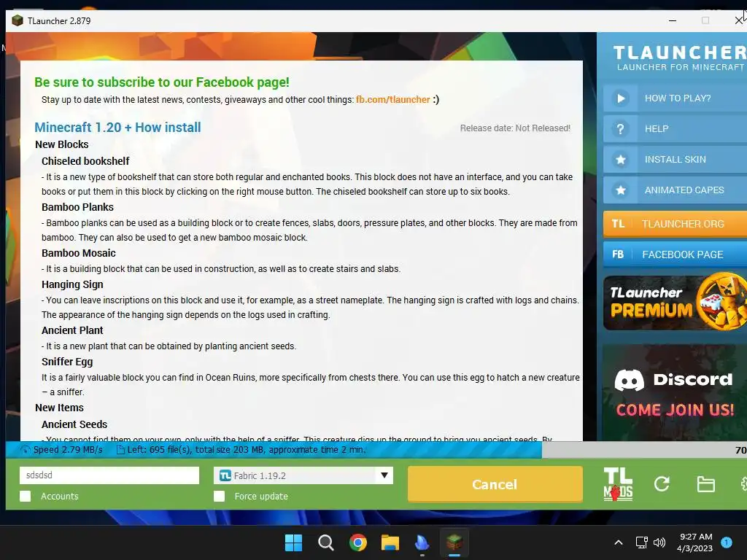Screen dimensions: 747x560
Task: Click the TLauncher Premium banner
Action: 676,302
